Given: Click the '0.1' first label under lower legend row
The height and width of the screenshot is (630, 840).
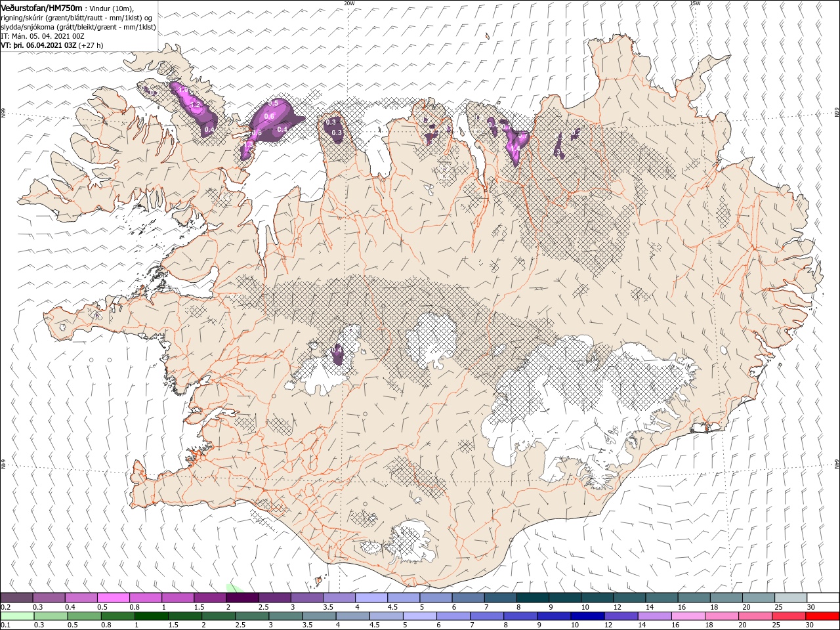Looking at the screenshot, I should (x=5, y=625).
